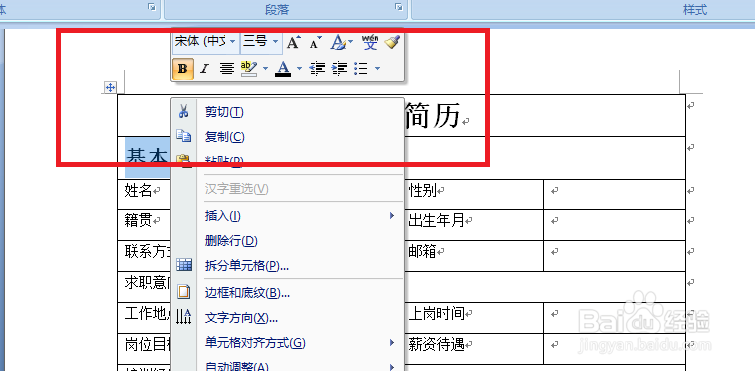Click the 简历 title text

(432, 117)
